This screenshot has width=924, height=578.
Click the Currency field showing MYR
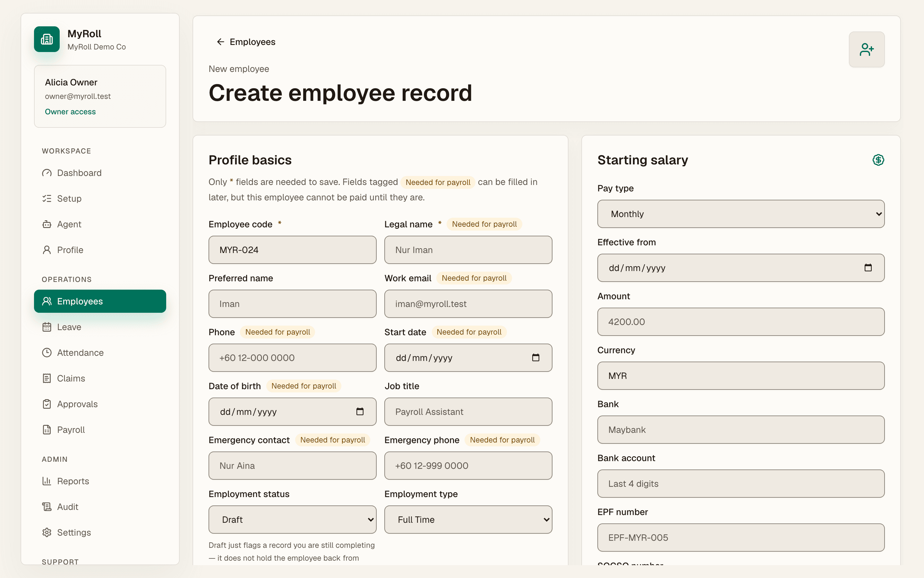pyautogui.click(x=741, y=375)
